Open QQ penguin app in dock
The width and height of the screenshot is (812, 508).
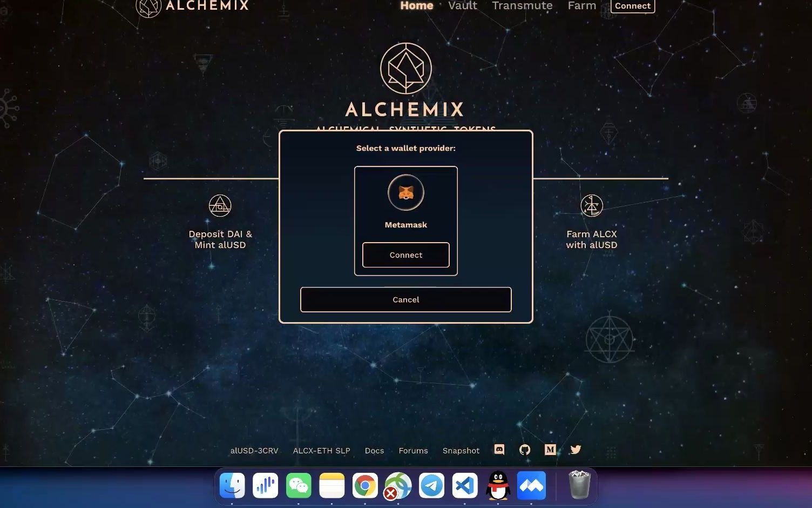pyautogui.click(x=498, y=485)
